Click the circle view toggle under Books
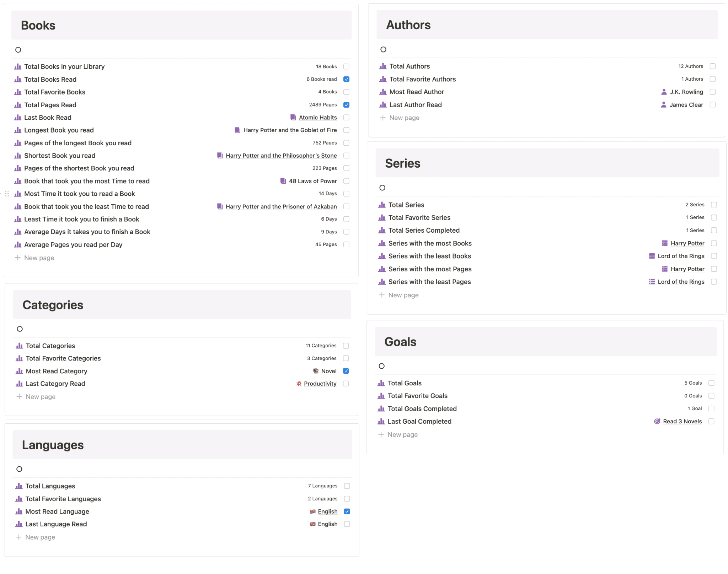The image size is (728, 574). [x=18, y=50]
